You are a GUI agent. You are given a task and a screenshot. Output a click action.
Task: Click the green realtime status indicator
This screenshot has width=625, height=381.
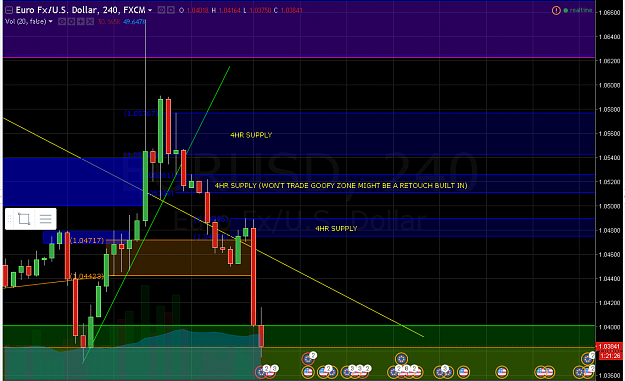578,10
